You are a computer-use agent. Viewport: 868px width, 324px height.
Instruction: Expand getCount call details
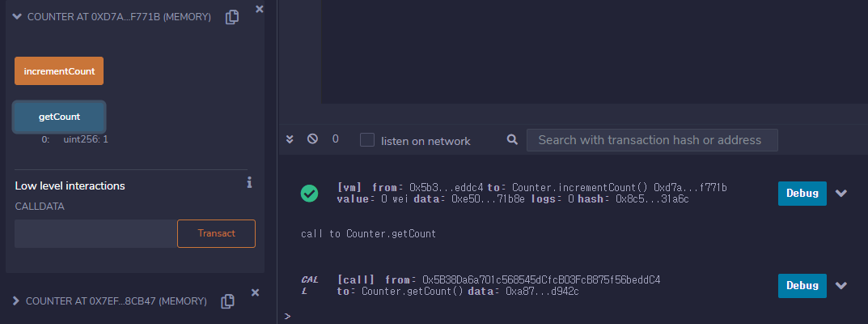pyautogui.click(x=841, y=286)
